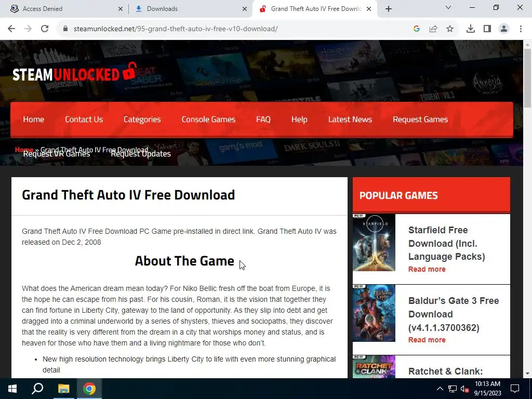Open the Chrome profile avatar
This screenshot has width=532, height=399.
pyautogui.click(x=504, y=29)
